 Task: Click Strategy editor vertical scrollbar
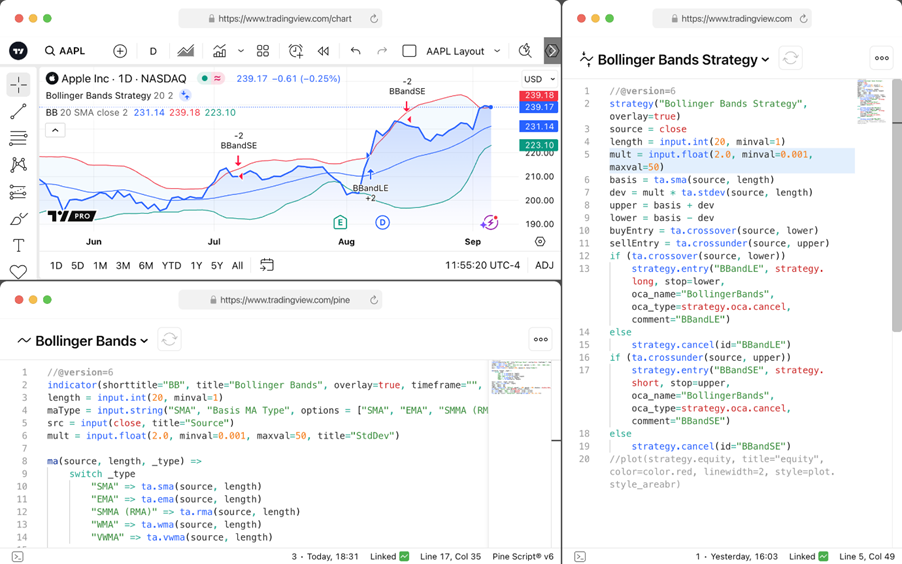click(897, 205)
